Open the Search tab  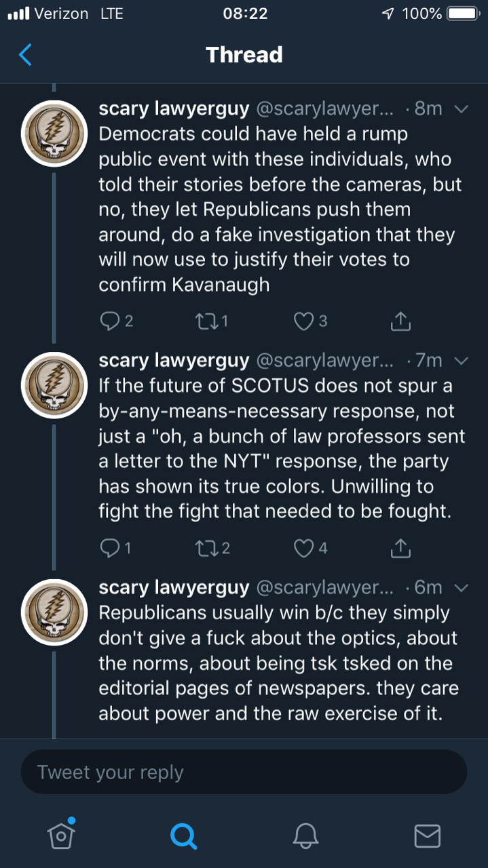[x=183, y=835]
